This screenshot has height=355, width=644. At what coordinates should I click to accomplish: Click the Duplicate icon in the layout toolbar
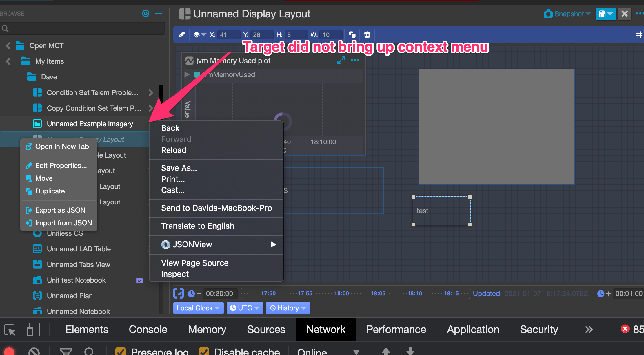point(352,34)
